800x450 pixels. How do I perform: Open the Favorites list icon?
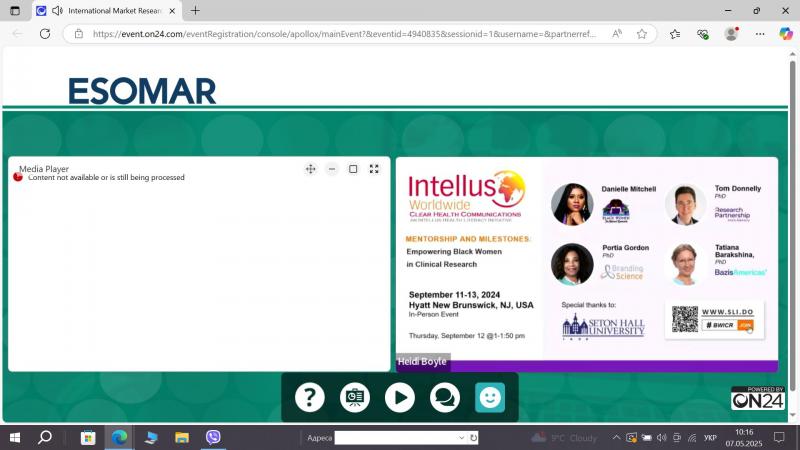click(x=674, y=34)
